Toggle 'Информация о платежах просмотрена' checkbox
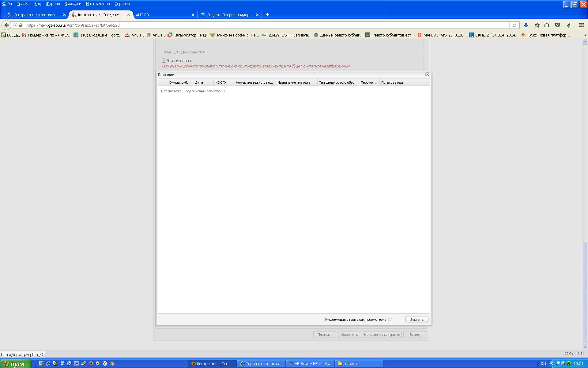 (390, 320)
